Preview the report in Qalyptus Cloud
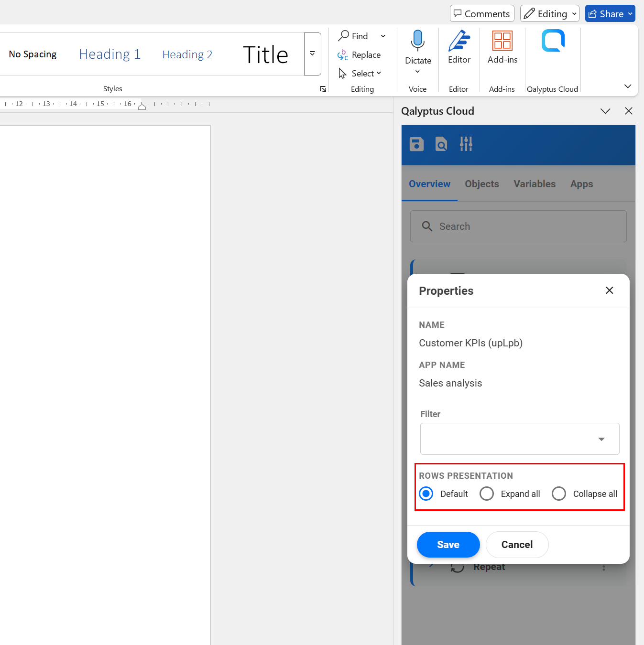This screenshot has height=645, width=644. (441, 144)
